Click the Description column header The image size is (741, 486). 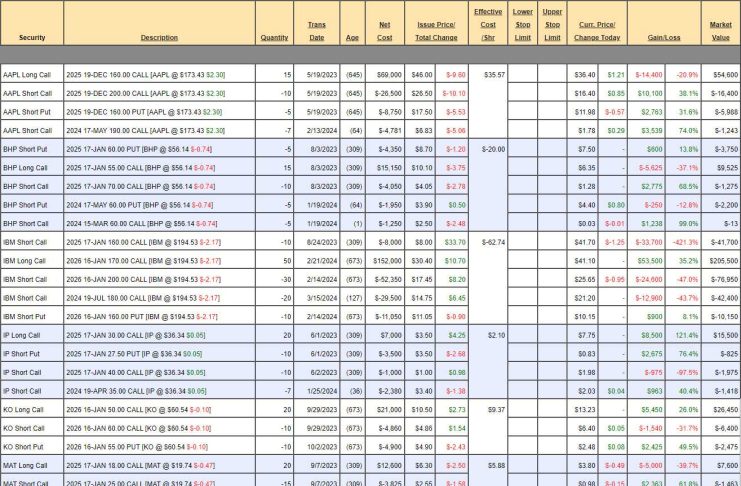click(x=159, y=37)
